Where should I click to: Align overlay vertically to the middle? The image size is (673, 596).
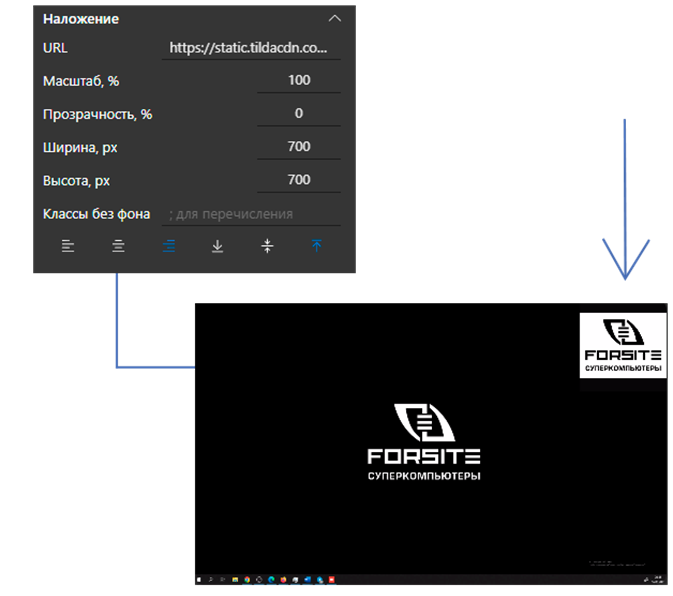[267, 246]
